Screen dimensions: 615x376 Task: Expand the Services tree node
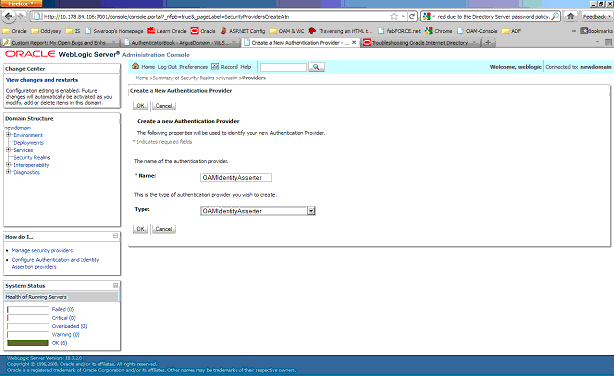(8, 149)
